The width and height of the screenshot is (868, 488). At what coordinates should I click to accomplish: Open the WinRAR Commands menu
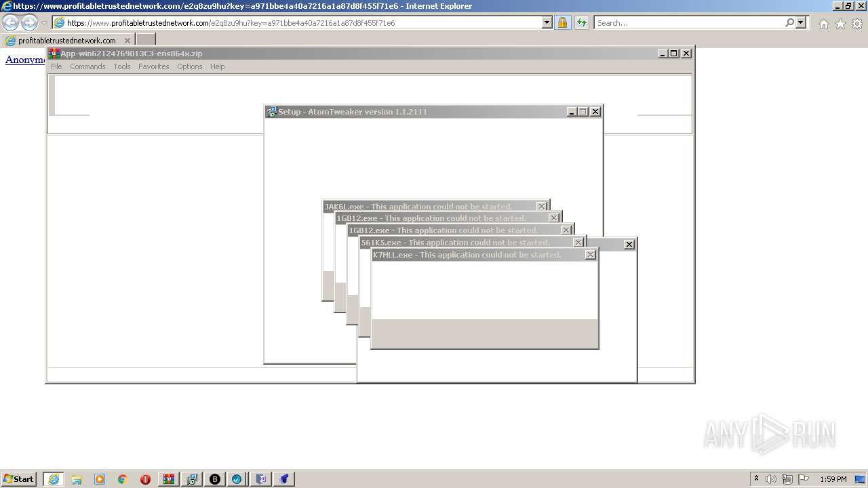click(87, 66)
